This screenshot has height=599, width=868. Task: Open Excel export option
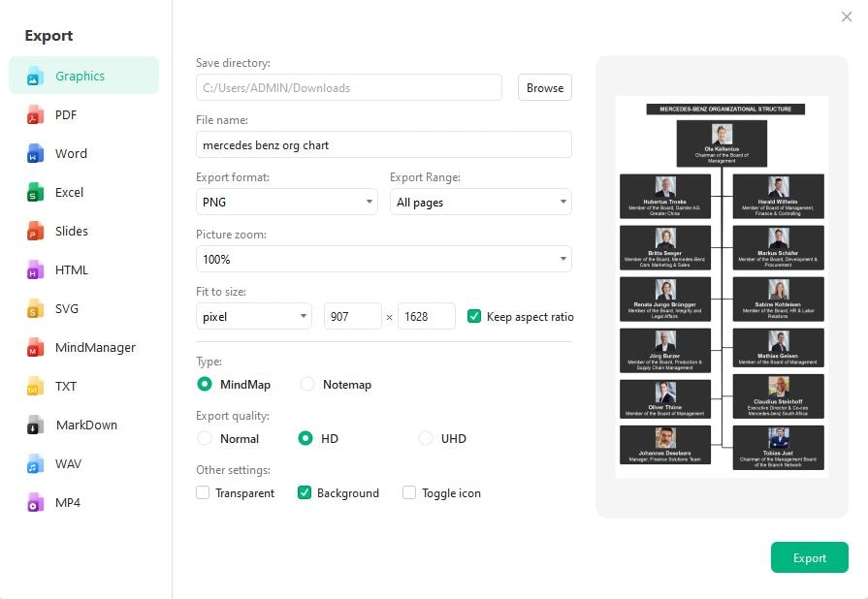coord(69,193)
